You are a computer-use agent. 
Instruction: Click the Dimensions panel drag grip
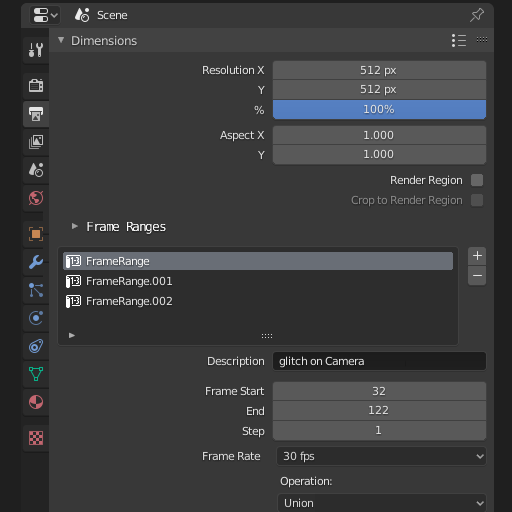tap(482, 40)
